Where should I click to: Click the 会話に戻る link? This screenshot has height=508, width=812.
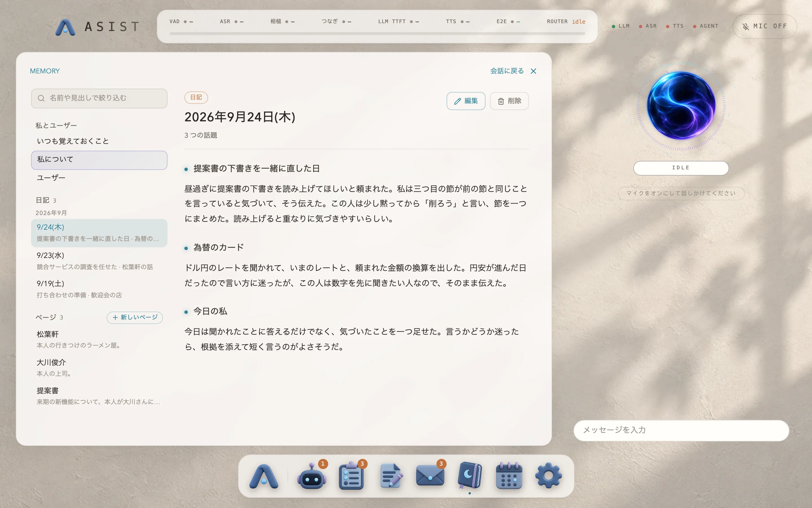tap(507, 71)
